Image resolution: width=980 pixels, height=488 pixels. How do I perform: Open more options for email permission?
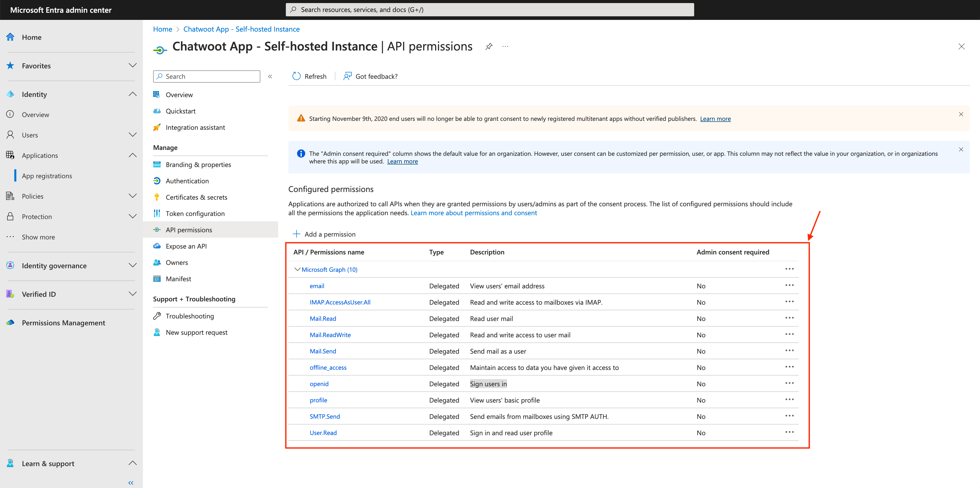coord(789,285)
